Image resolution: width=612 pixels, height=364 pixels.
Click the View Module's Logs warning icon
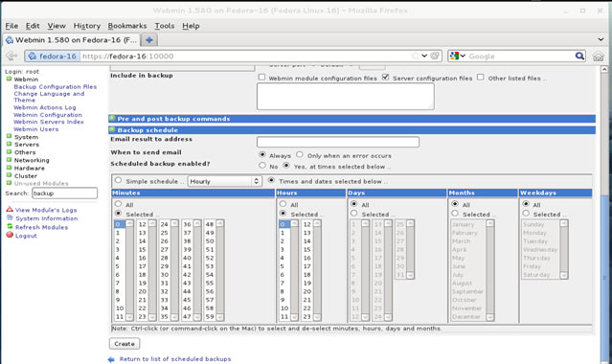click(x=10, y=210)
